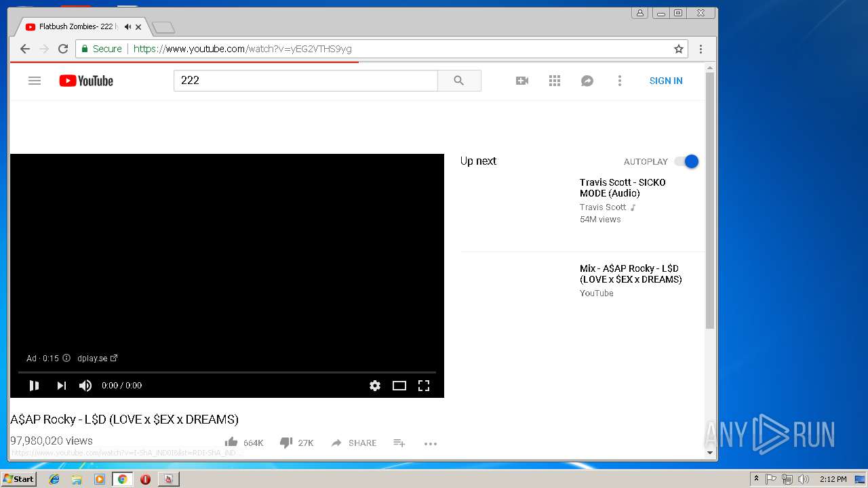Bookmark this page with star
Viewport: 868px width, 488px height.
coord(678,49)
